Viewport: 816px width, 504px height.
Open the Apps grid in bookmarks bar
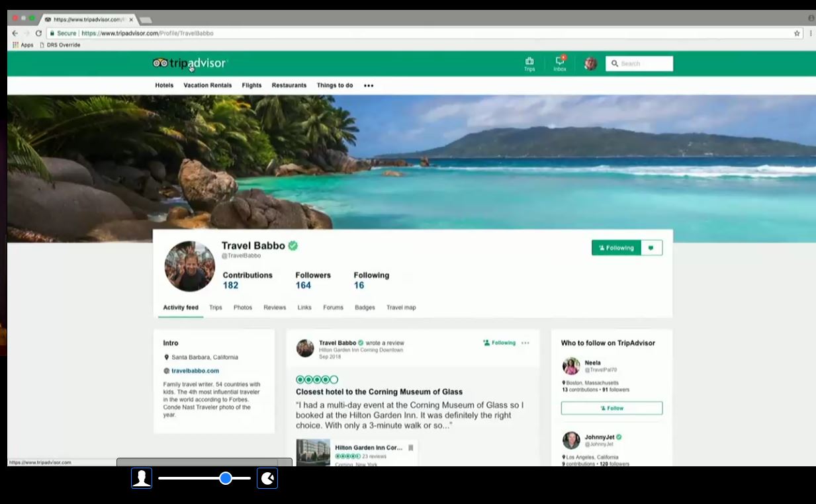coord(16,45)
